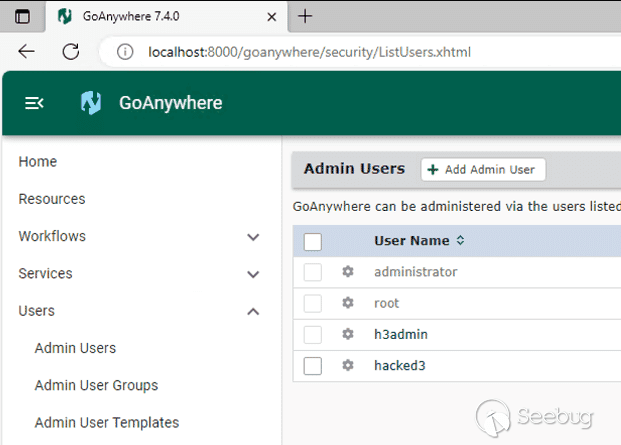The width and height of the screenshot is (621, 445).
Task: Collapse the sidebar with hamburger menu icon
Action: (x=34, y=103)
